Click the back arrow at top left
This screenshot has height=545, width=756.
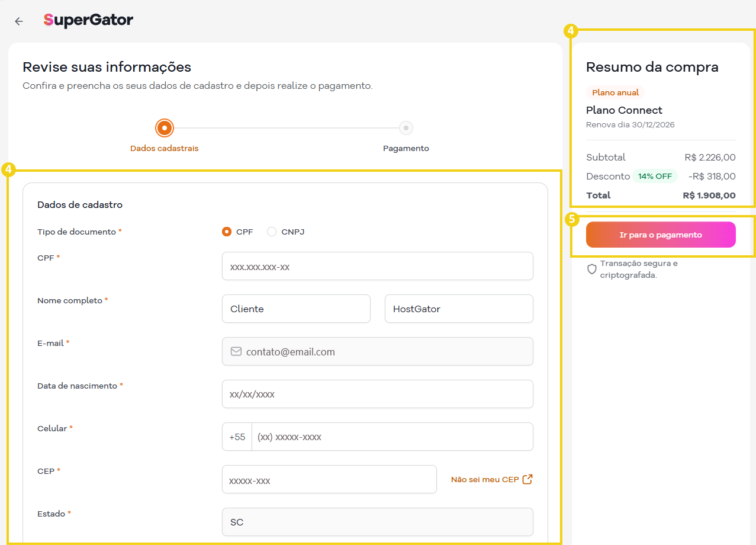(x=18, y=21)
